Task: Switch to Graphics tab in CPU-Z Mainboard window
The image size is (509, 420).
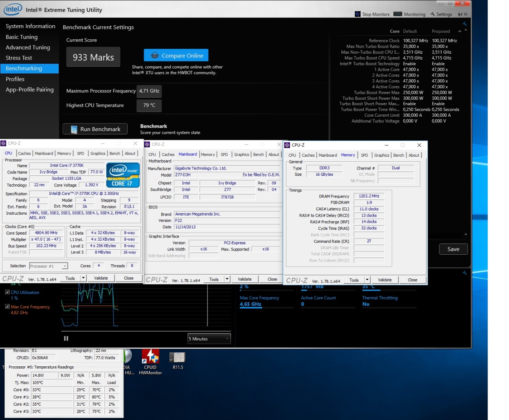Action: point(242,155)
